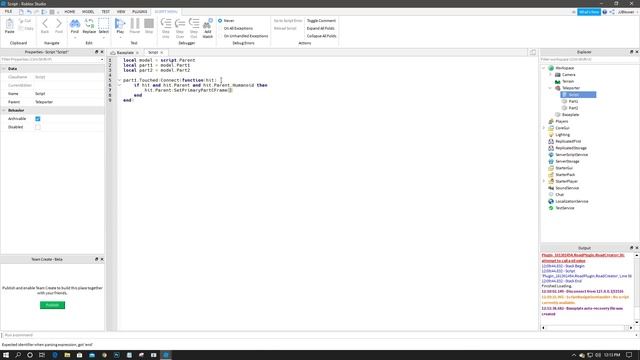Viewport: 640px width, 360px height.
Task: Collapse the Behavior properties section
Action: click(x=4, y=110)
